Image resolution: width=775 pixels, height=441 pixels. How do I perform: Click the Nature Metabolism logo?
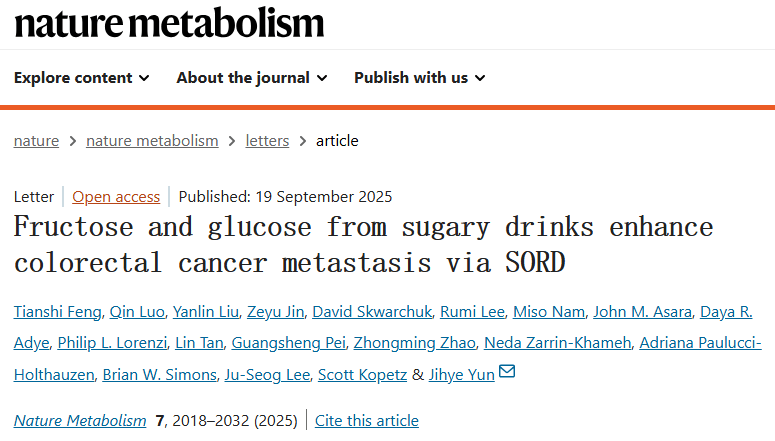tap(169, 23)
